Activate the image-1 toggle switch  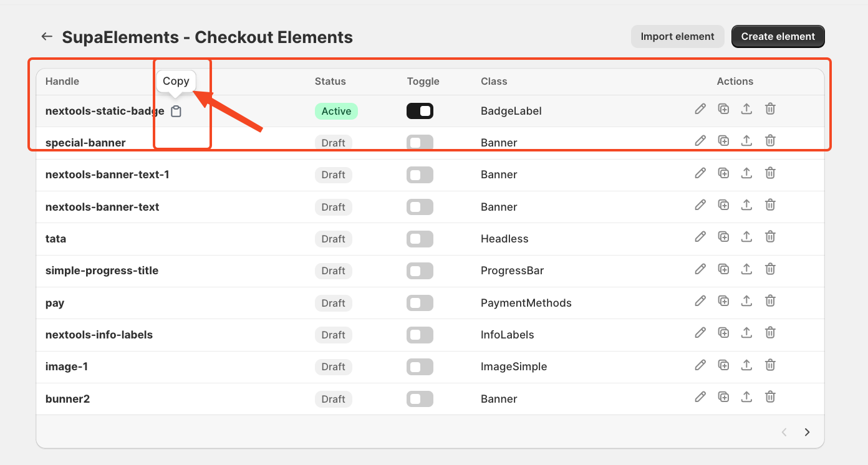click(x=420, y=367)
